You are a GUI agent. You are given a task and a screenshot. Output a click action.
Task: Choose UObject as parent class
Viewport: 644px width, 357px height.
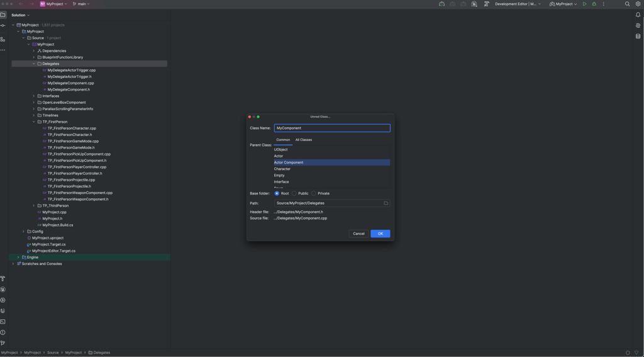tap(332, 150)
